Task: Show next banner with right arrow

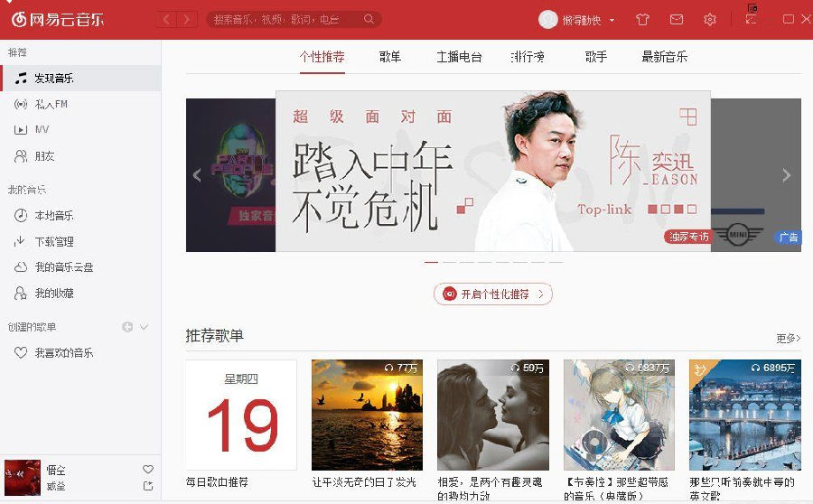Action: pos(786,175)
